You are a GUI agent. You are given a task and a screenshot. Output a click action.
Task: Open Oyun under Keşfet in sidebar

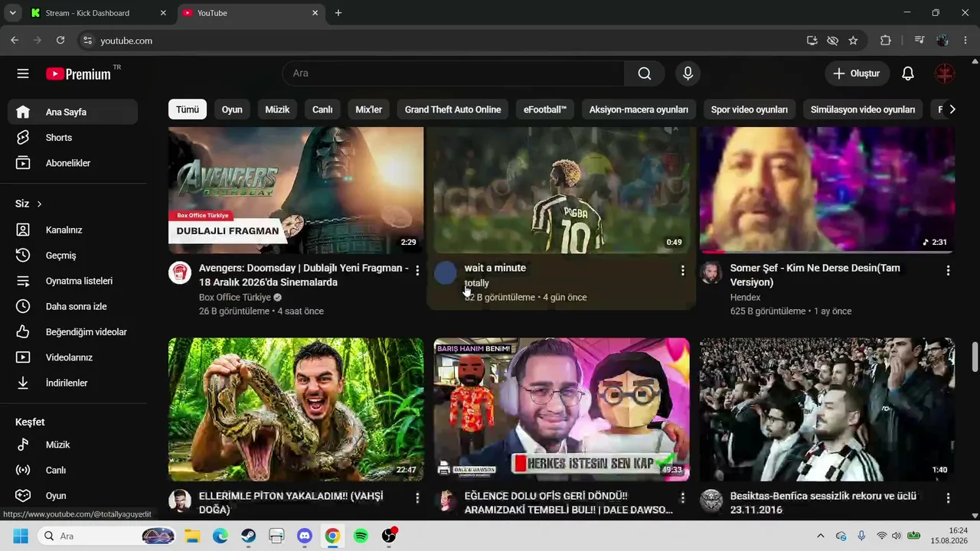(x=73, y=496)
